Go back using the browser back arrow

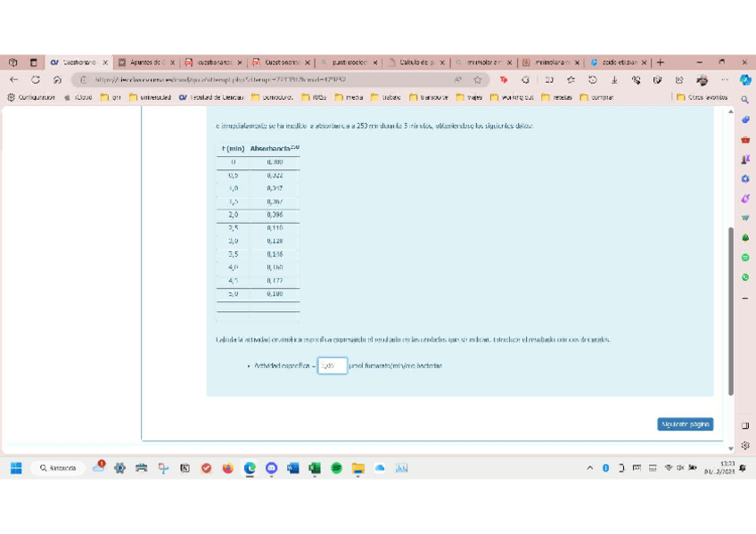[x=13, y=79]
